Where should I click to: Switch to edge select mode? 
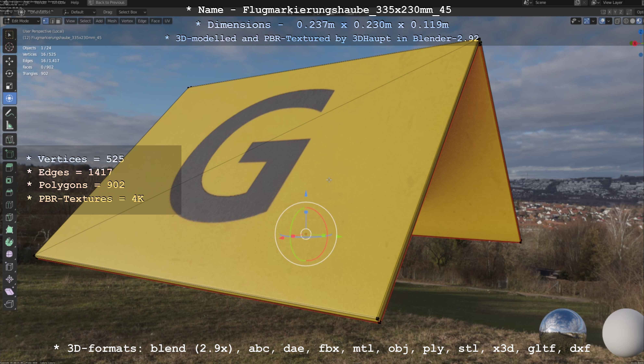pyautogui.click(x=52, y=21)
